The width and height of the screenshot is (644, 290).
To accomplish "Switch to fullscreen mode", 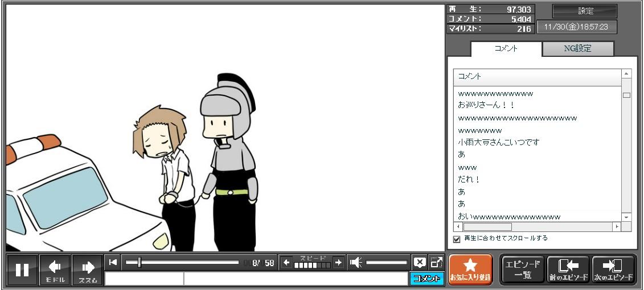I will [436, 263].
